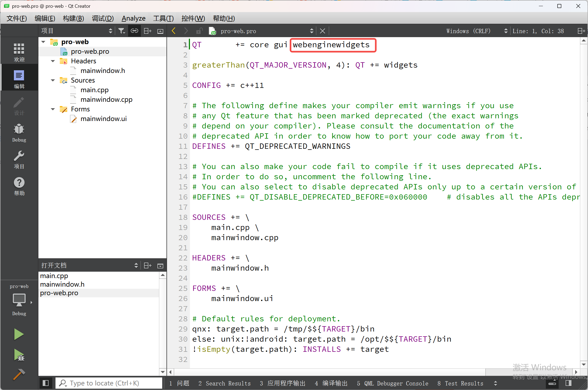Show the Test Results pane
The width and height of the screenshot is (588, 390).
460,383
